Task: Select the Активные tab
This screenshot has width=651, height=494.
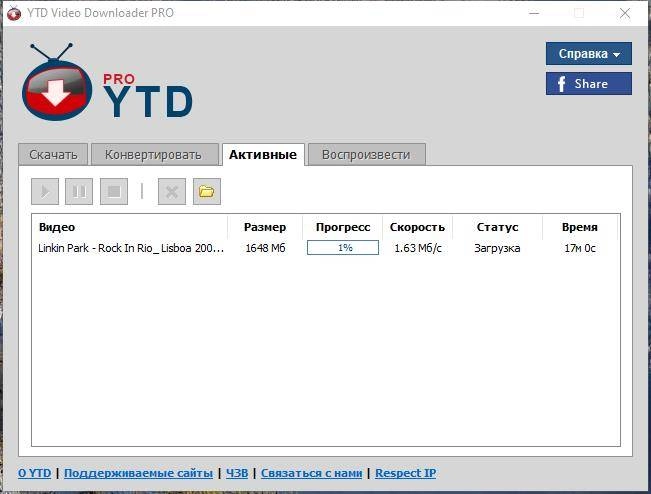Action: click(263, 154)
